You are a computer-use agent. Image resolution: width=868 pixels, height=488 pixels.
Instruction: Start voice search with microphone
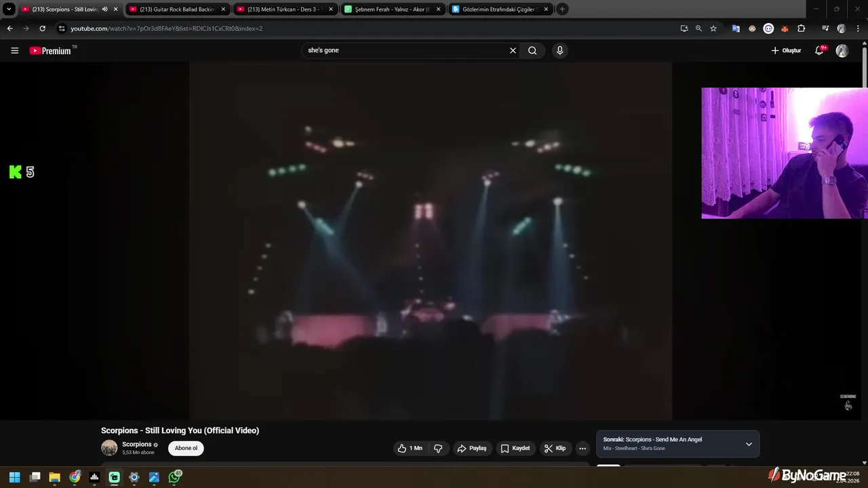[559, 50]
